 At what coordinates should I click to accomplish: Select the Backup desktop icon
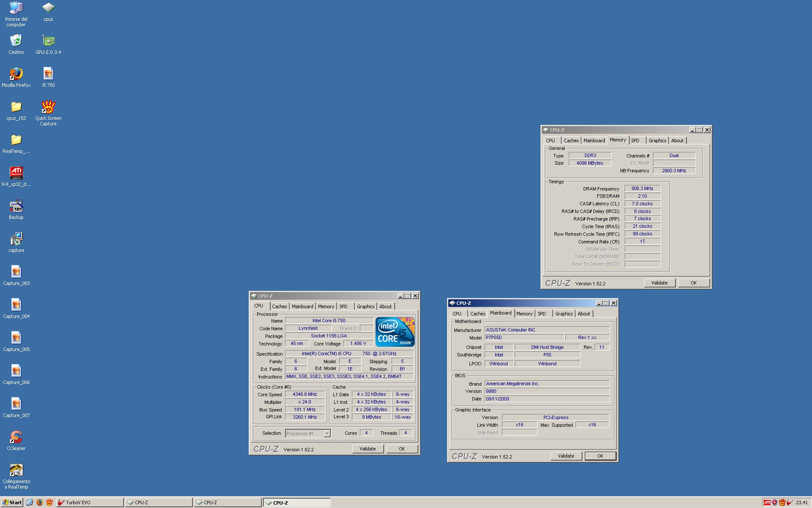(16, 209)
